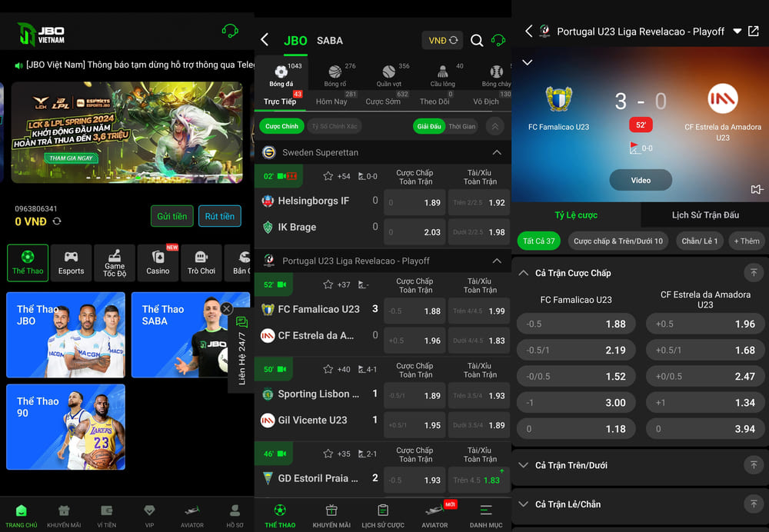Viewport: 769px width, 532px height.
Task: Open the Trò Chơi category tile
Action: coord(201,263)
